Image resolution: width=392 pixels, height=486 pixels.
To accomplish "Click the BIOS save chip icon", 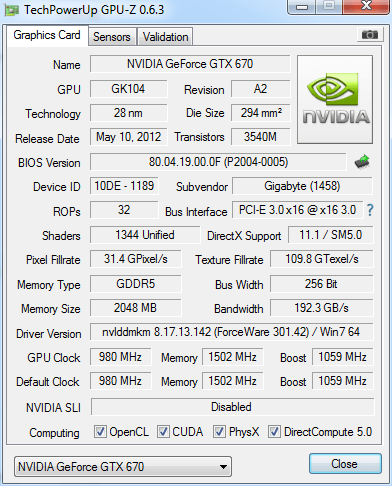I will pyautogui.click(x=362, y=162).
